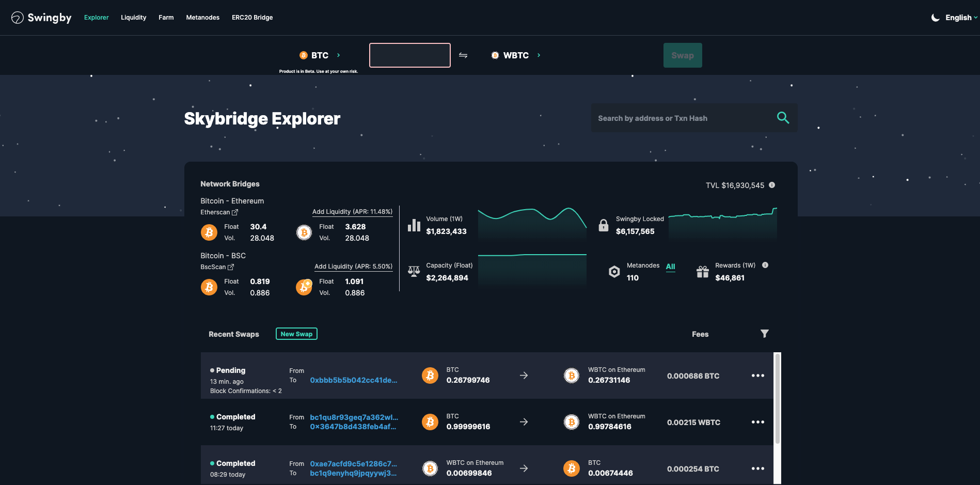The height and width of the screenshot is (485, 980).
Task: Click Add Liquidity (APR: 5.50%) link
Action: tap(353, 267)
